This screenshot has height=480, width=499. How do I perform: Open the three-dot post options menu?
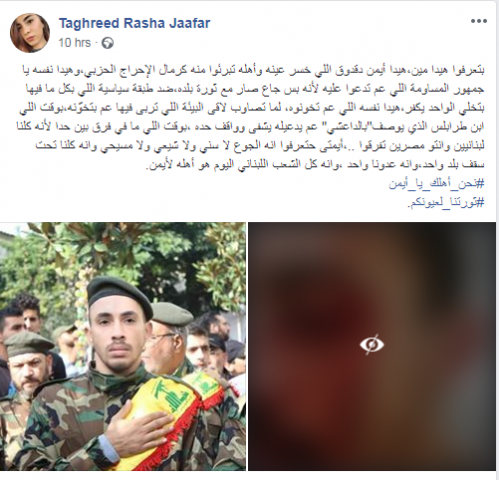479,21
